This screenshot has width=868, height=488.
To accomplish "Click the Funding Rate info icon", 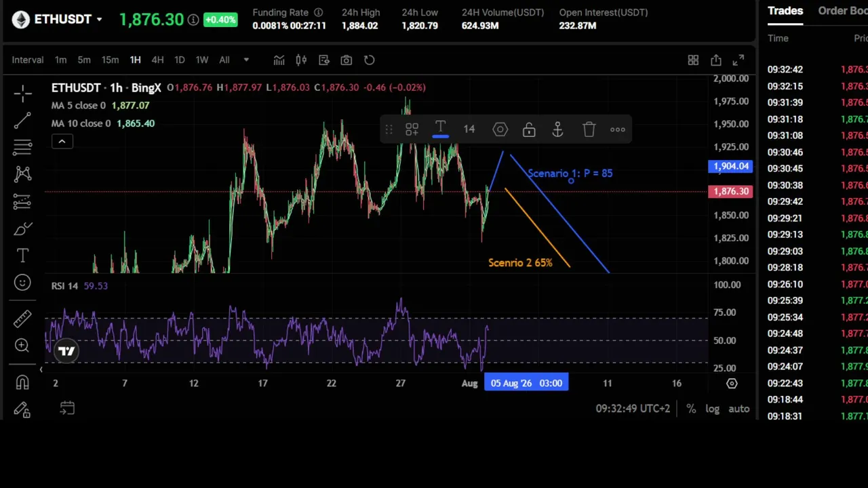I will coord(318,12).
